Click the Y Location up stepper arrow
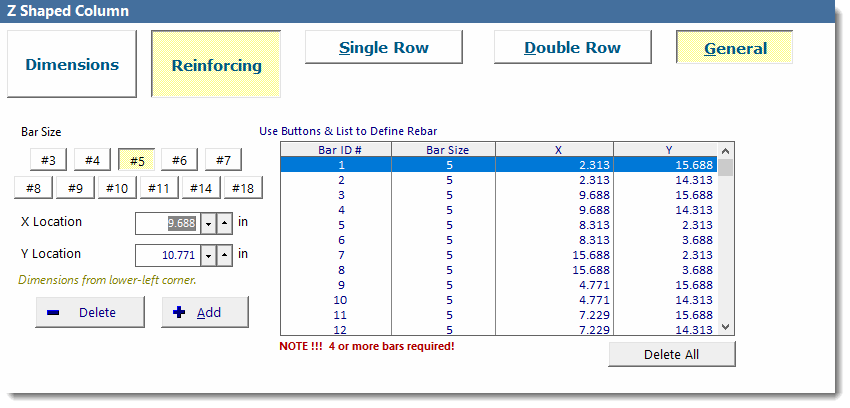 click(225, 255)
